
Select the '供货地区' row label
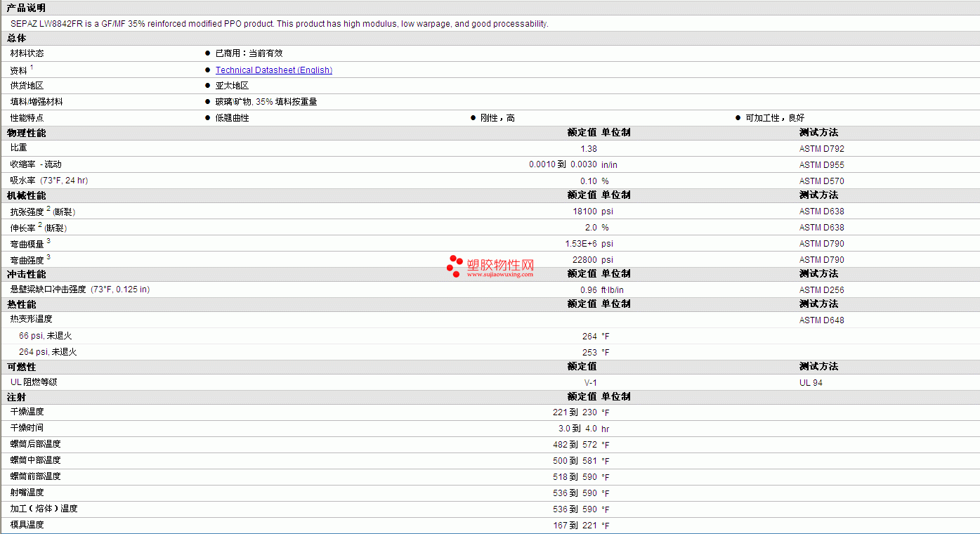[27, 86]
